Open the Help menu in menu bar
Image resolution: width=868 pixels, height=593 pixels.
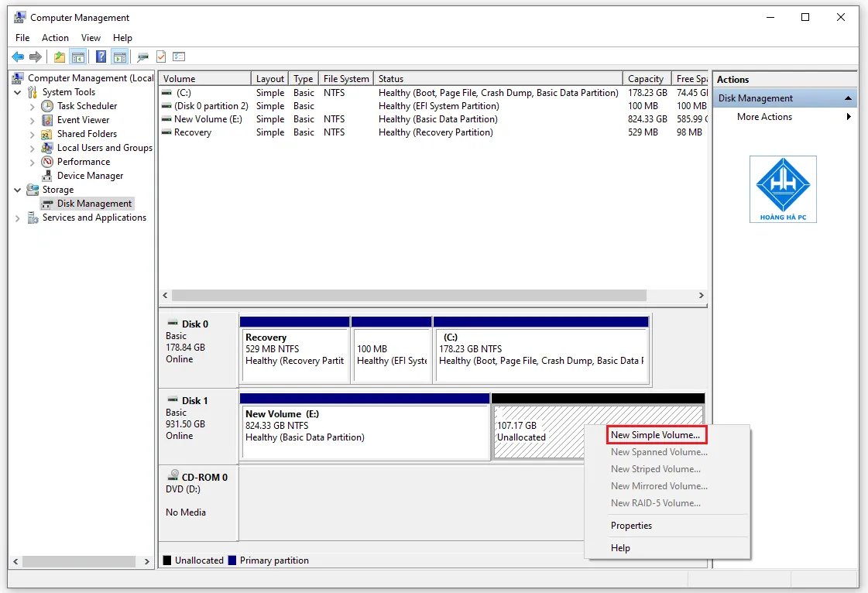pos(122,38)
